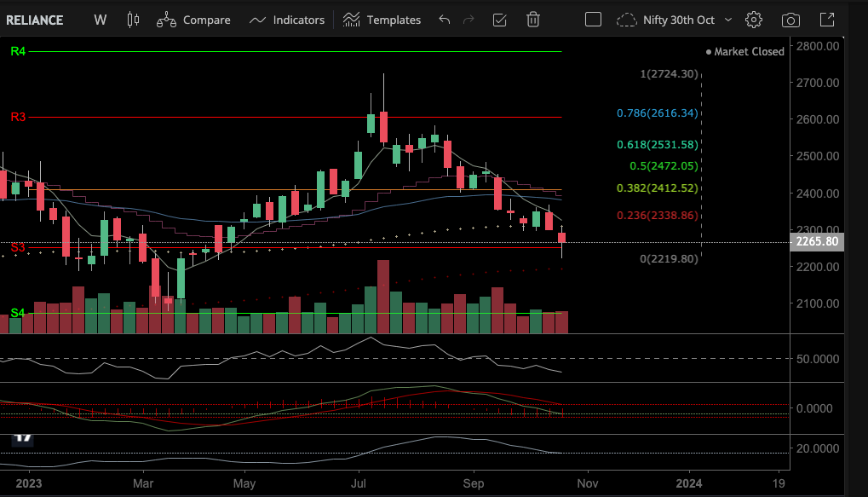Click the popout export icon
Image resolution: width=868 pixels, height=497 pixels.
[827, 20]
